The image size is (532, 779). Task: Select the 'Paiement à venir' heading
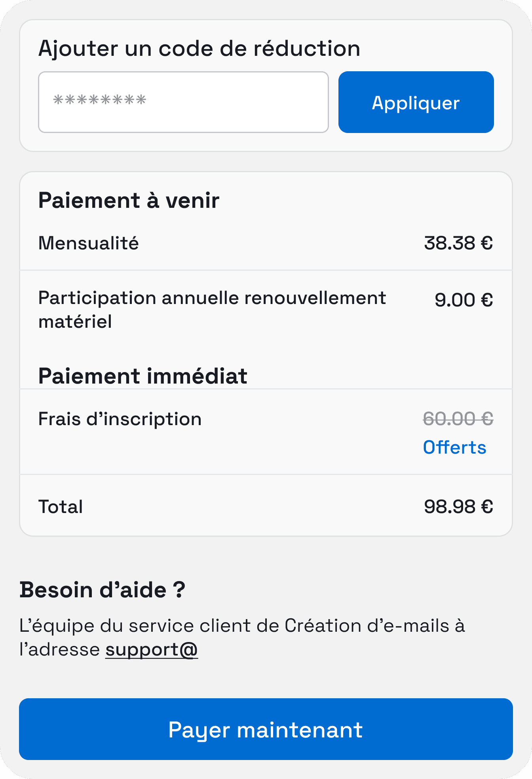[129, 200]
